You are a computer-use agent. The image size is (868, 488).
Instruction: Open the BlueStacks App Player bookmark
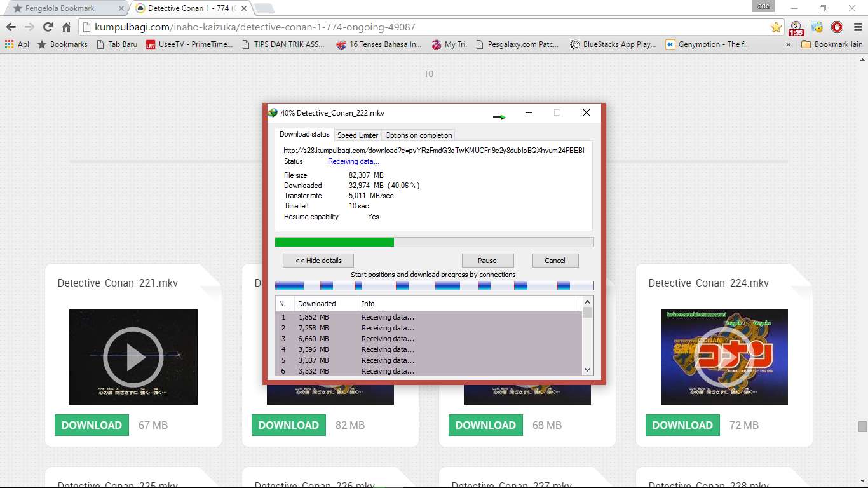(x=612, y=44)
